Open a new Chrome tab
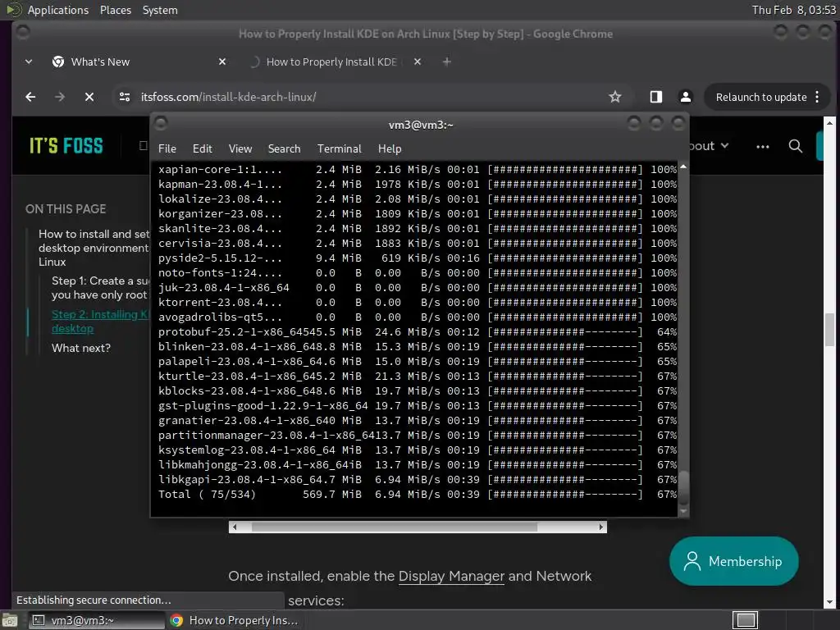Screen dimensions: 840x630 (x=447, y=62)
